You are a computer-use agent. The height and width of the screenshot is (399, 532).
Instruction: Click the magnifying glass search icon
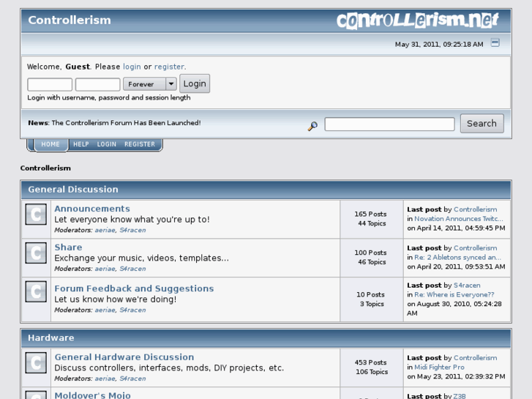312,126
